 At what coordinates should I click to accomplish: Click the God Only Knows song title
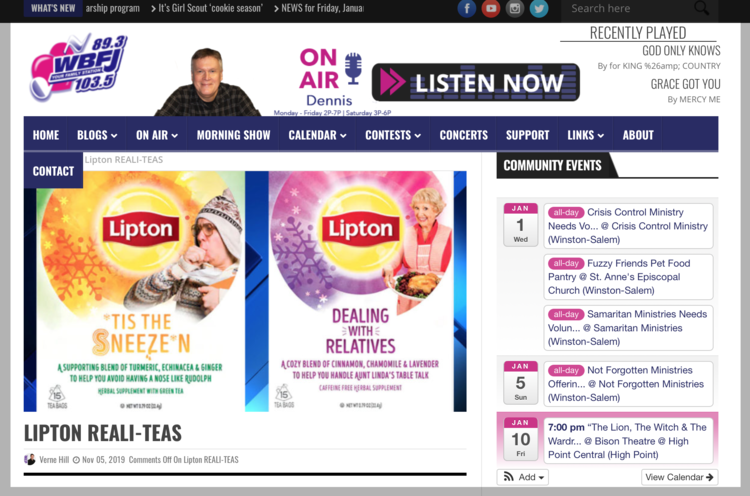(681, 51)
